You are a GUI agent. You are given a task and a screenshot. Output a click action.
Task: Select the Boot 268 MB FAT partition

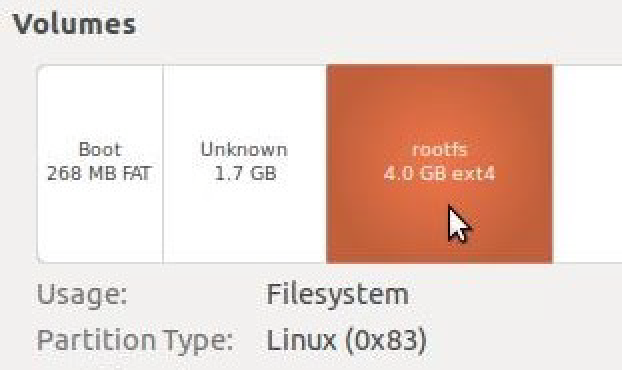click(x=100, y=163)
